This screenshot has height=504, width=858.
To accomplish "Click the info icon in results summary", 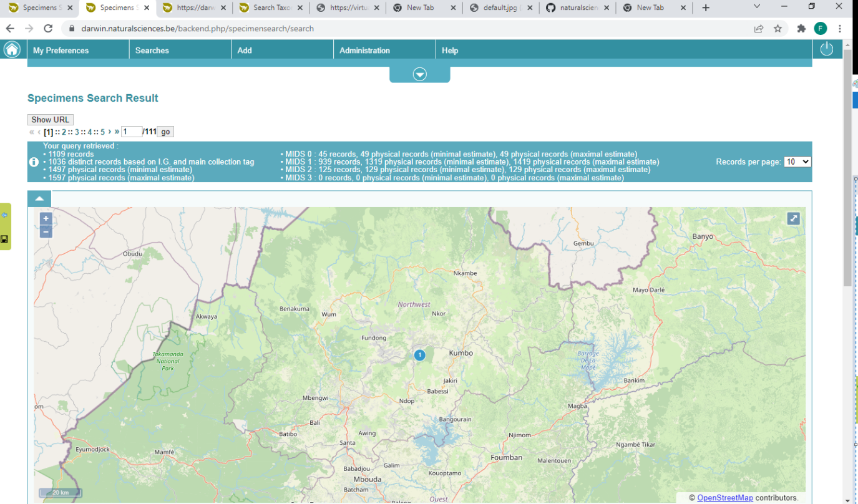I will coord(34,162).
